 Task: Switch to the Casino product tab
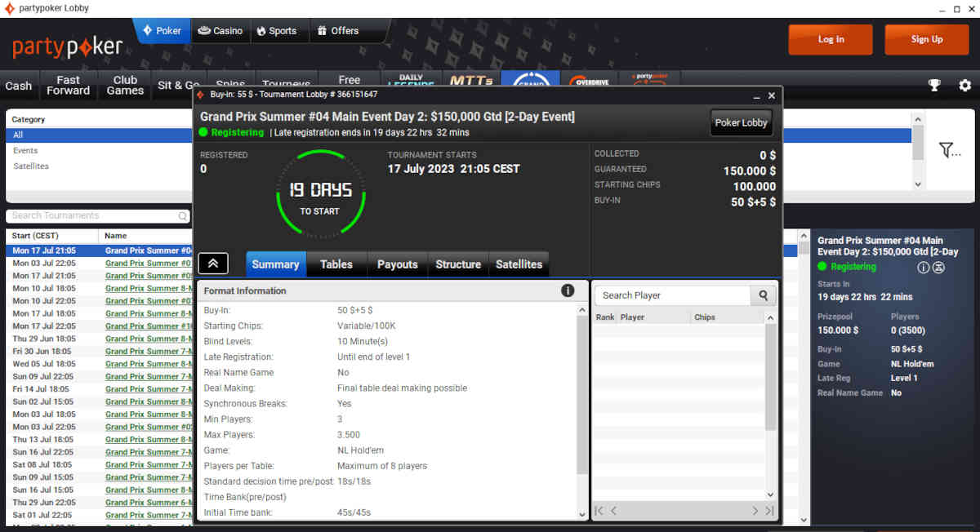[220, 31]
